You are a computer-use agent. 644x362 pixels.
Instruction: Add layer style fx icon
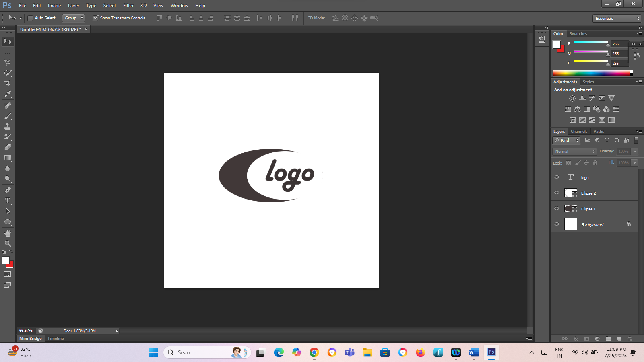(x=576, y=339)
